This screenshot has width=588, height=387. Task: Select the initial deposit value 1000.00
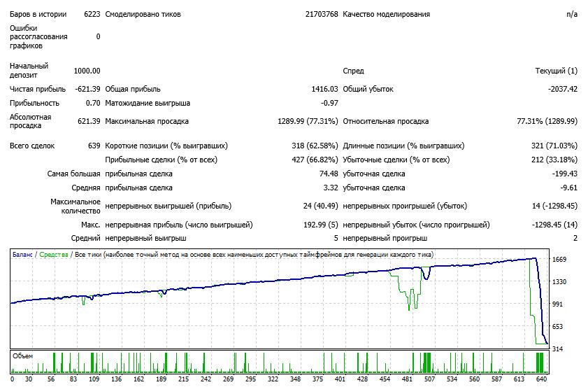coord(87,71)
